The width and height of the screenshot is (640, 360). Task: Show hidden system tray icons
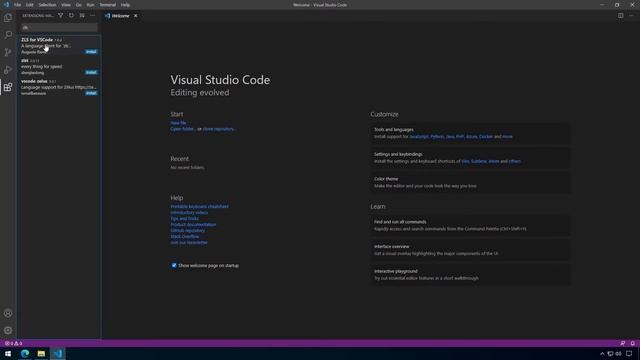coord(602,353)
